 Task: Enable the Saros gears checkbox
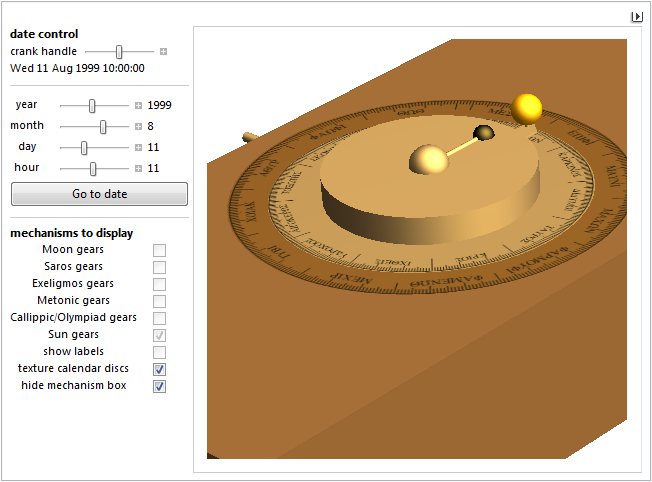coord(159,267)
